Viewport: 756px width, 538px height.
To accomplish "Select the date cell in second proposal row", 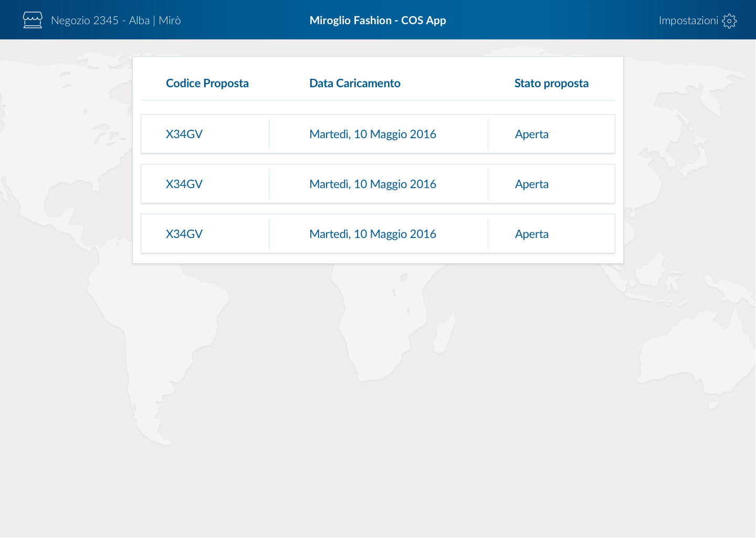I will [373, 184].
